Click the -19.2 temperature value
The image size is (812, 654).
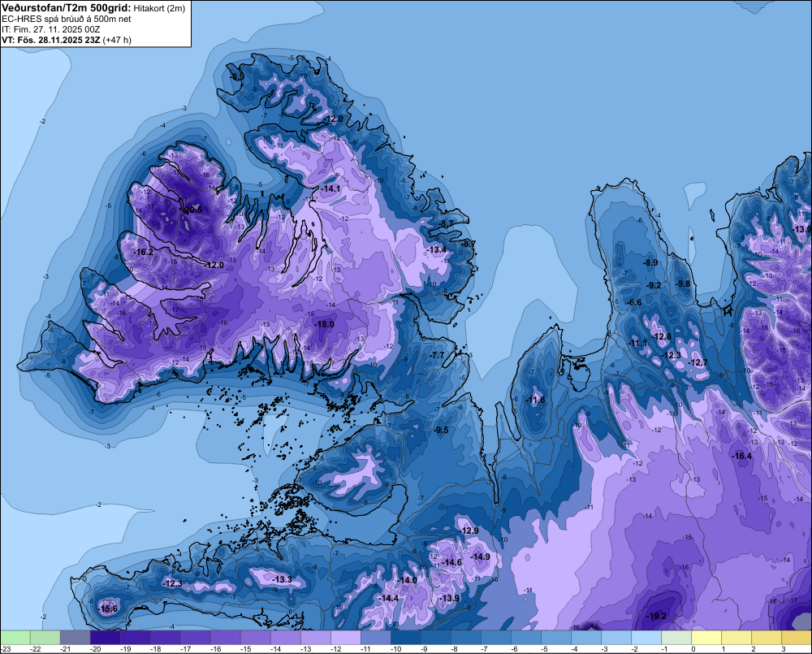click(x=657, y=616)
